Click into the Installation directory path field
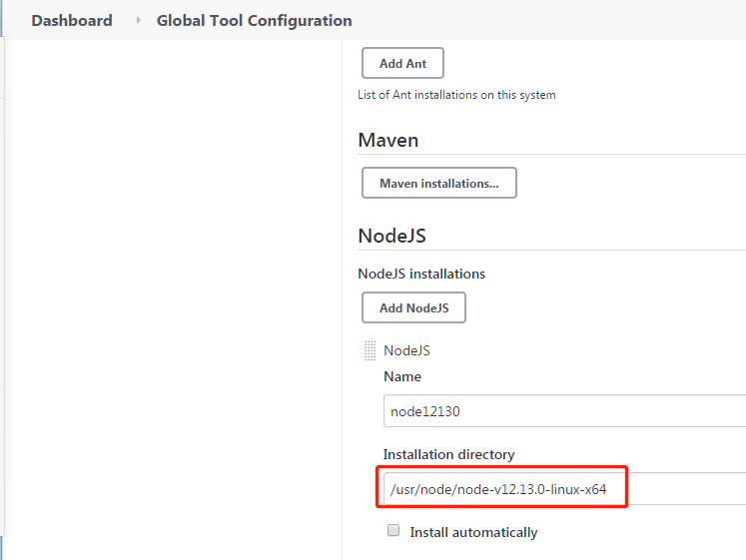Image resolution: width=746 pixels, height=560 pixels. [x=559, y=489]
